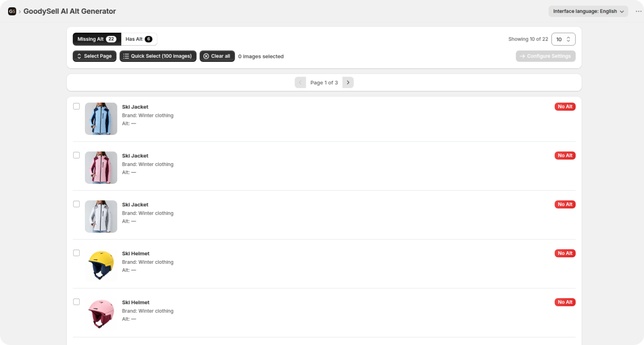Switch to the Missing Alt tab
This screenshot has width=644, height=345.
pyautogui.click(x=97, y=39)
